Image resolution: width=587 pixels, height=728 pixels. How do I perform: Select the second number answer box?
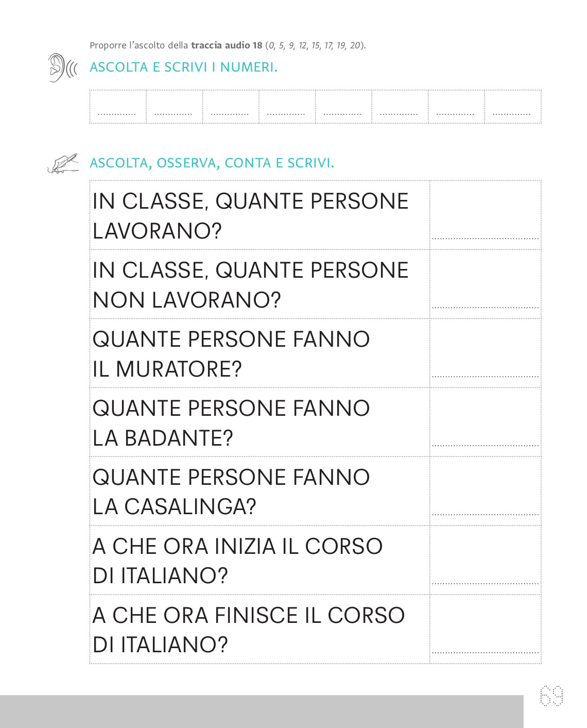pos(175,107)
